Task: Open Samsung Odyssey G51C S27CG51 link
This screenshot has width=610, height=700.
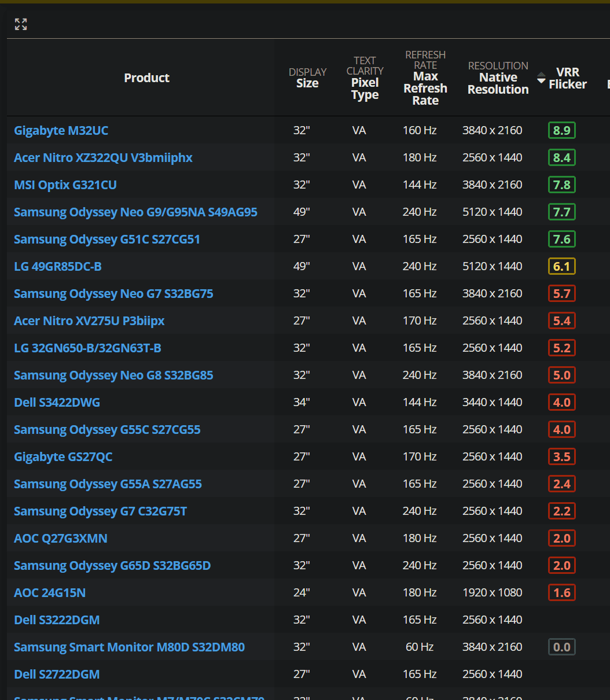Action: (x=107, y=239)
